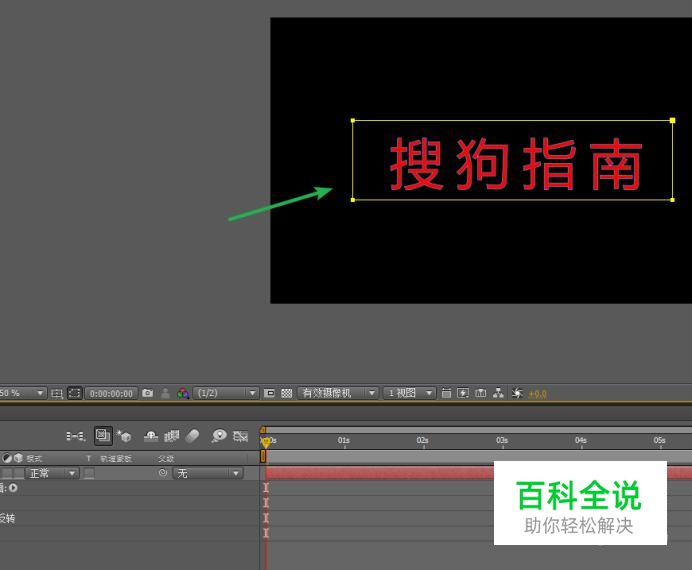Open composition flowchart view
Image resolution: width=692 pixels, height=570 pixels.
[498, 393]
